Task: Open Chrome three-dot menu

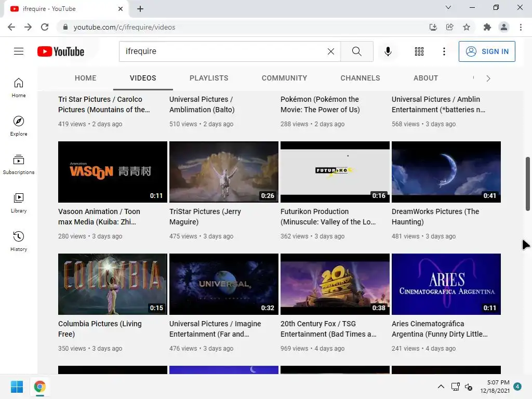Action: click(x=521, y=27)
